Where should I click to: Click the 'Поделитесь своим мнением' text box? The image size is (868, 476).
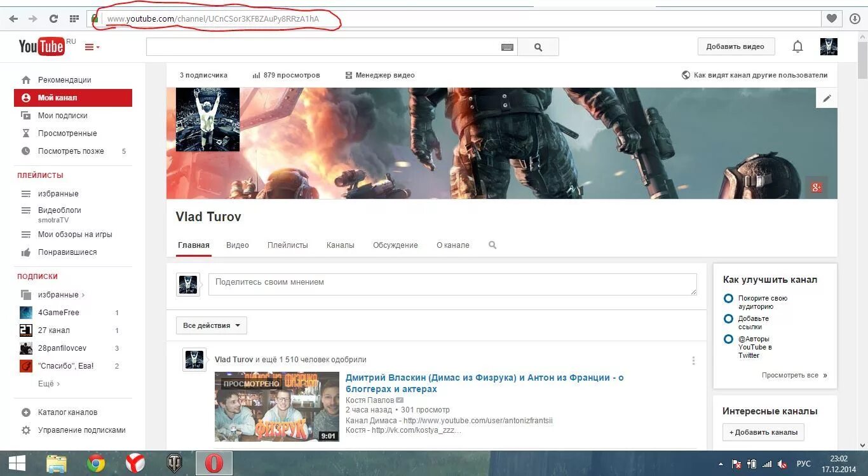coord(452,284)
